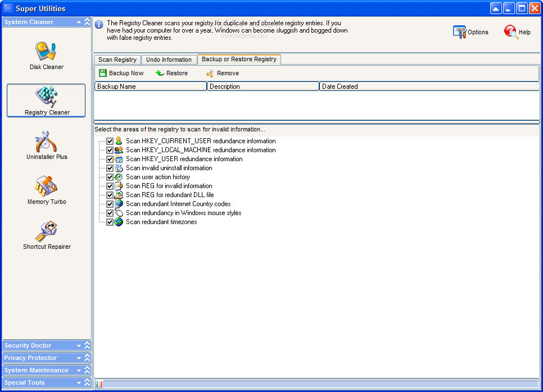This screenshot has height=392, width=543.
Task: Toggle Scan redundancy in mouse styles checkbox
Action: coord(110,213)
